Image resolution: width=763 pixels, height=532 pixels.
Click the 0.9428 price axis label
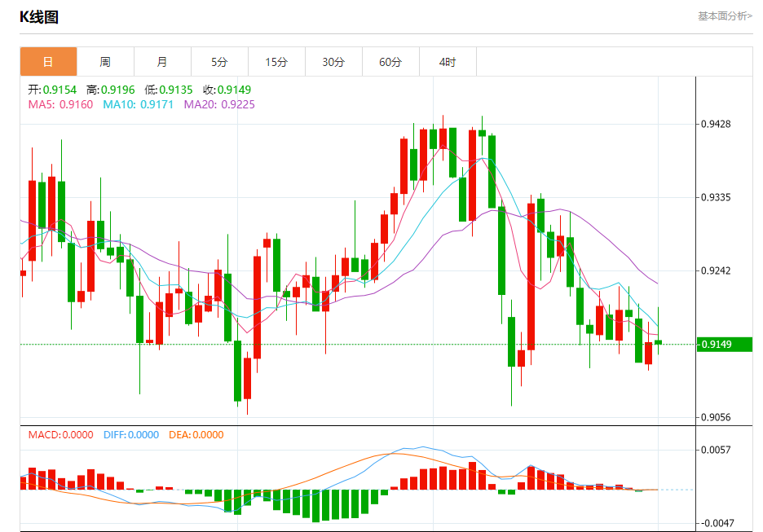(716, 124)
